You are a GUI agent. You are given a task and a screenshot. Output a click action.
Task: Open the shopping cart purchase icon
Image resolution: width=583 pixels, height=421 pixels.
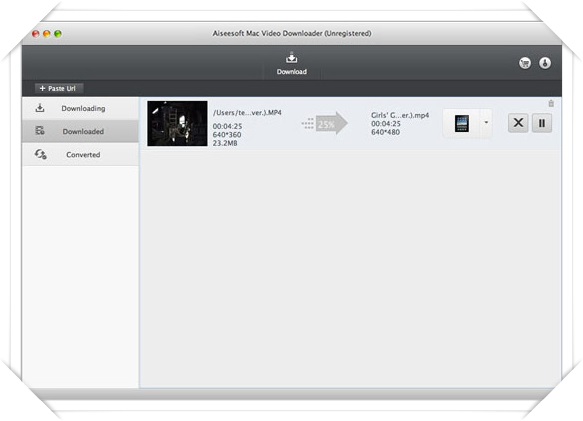(525, 63)
